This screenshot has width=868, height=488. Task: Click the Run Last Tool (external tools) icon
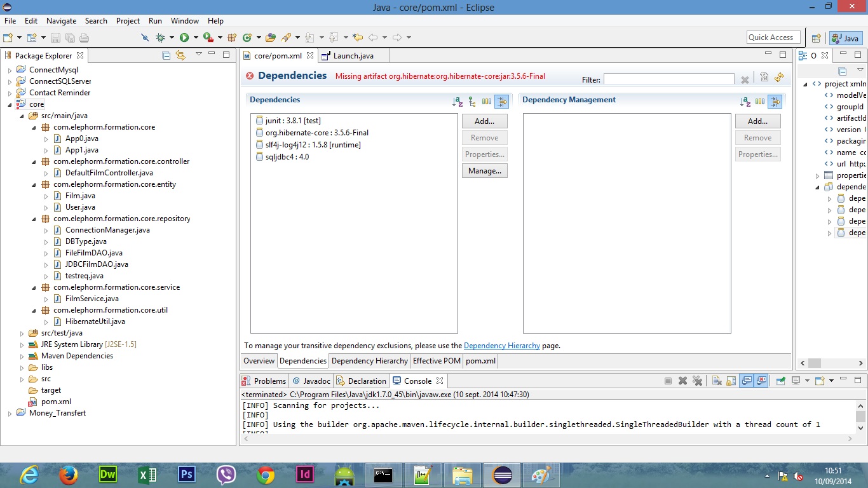208,37
